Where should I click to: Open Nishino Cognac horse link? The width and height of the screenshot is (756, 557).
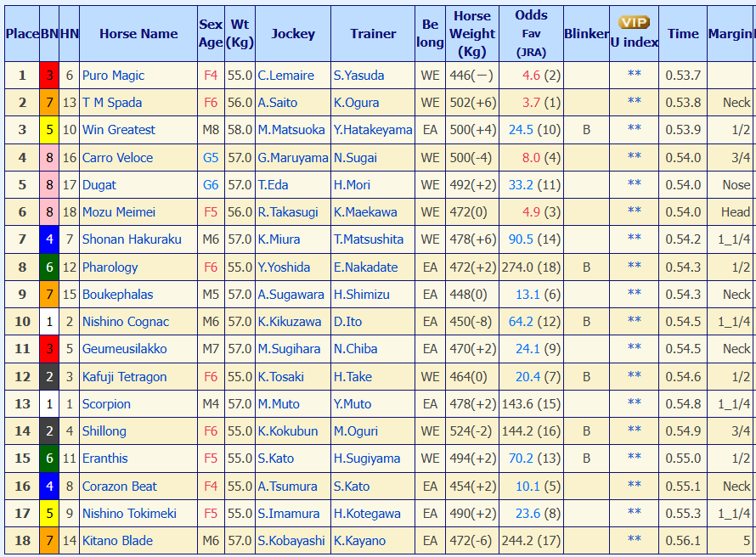coord(126,322)
